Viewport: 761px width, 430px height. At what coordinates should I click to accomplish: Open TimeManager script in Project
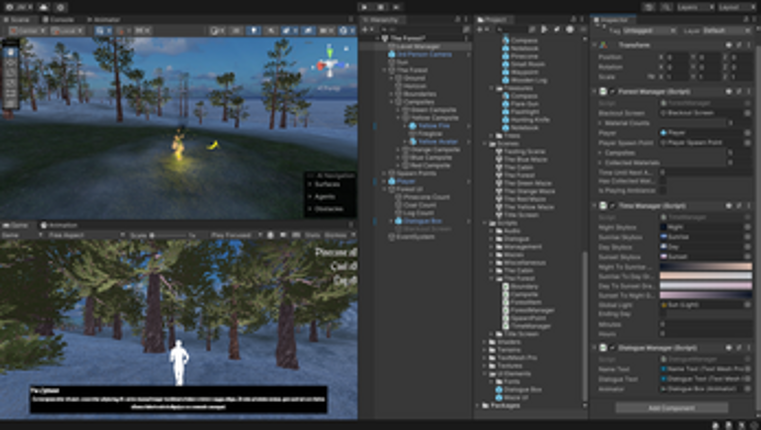coord(527,326)
